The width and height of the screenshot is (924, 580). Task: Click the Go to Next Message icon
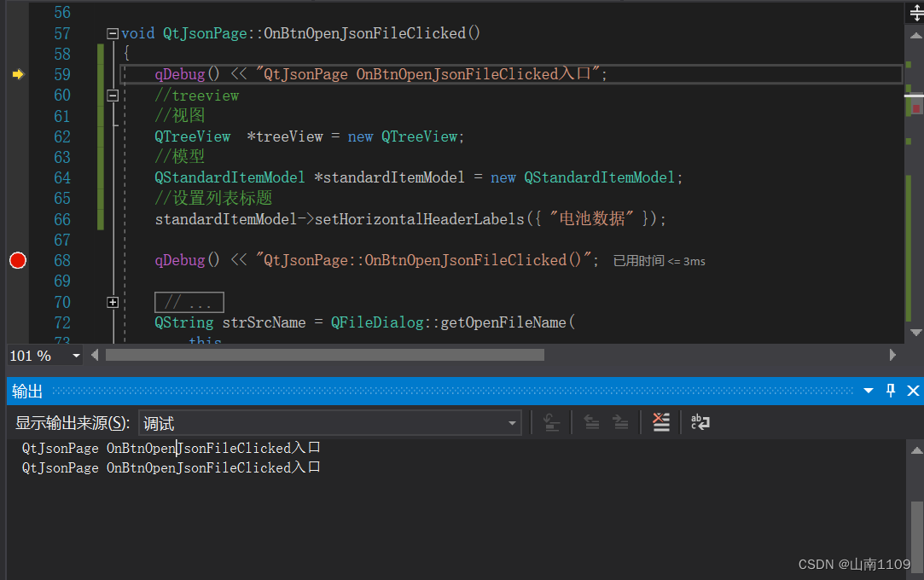click(620, 423)
